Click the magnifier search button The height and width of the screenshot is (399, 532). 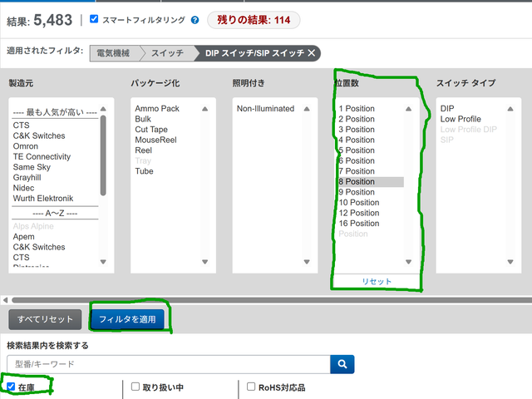[342, 364]
